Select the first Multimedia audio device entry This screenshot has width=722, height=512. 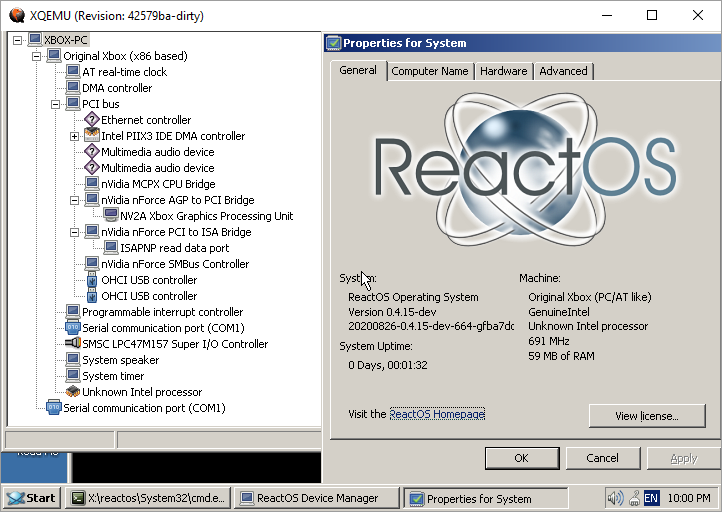point(158,152)
